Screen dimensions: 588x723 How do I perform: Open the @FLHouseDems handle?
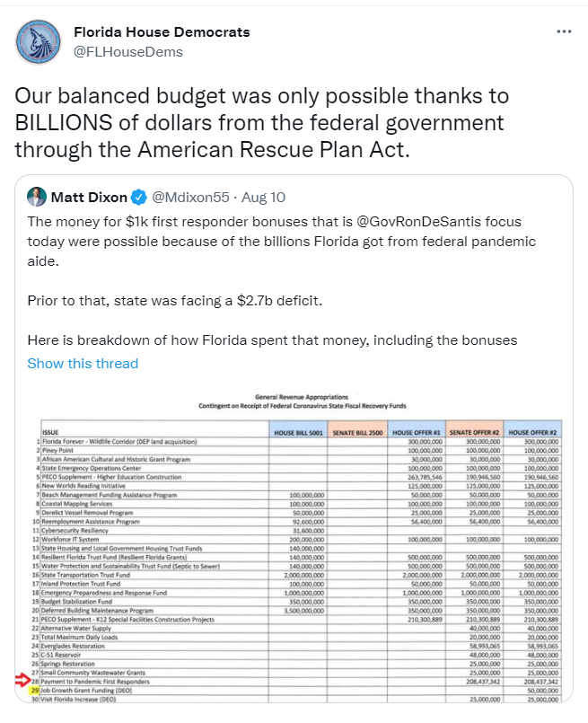pos(127,51)
